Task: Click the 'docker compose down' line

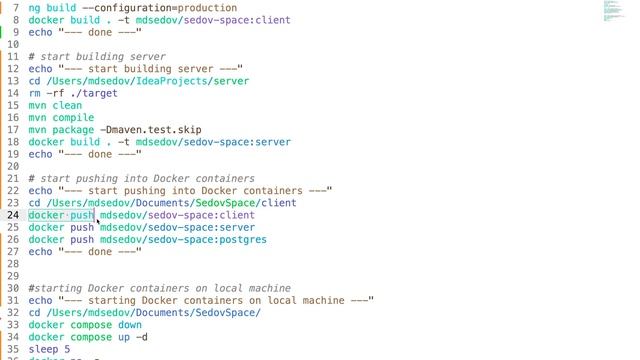Action: [85, 325]
